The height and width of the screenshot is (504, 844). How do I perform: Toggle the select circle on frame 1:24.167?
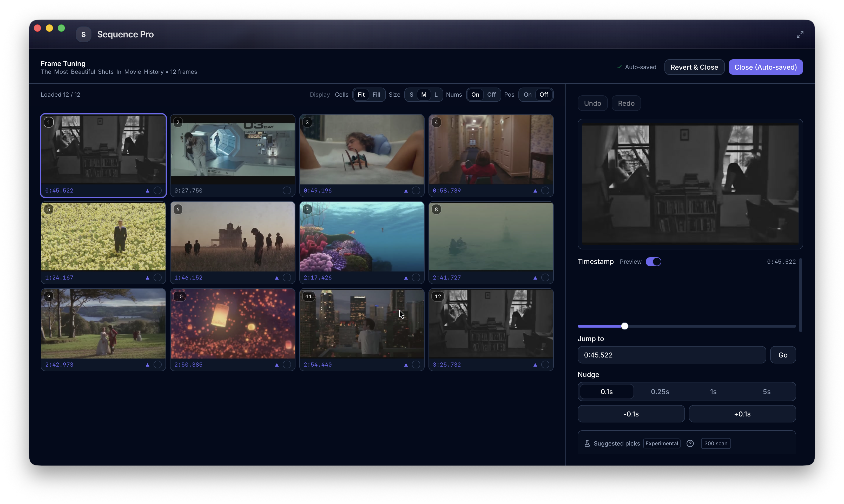point(157,277)
